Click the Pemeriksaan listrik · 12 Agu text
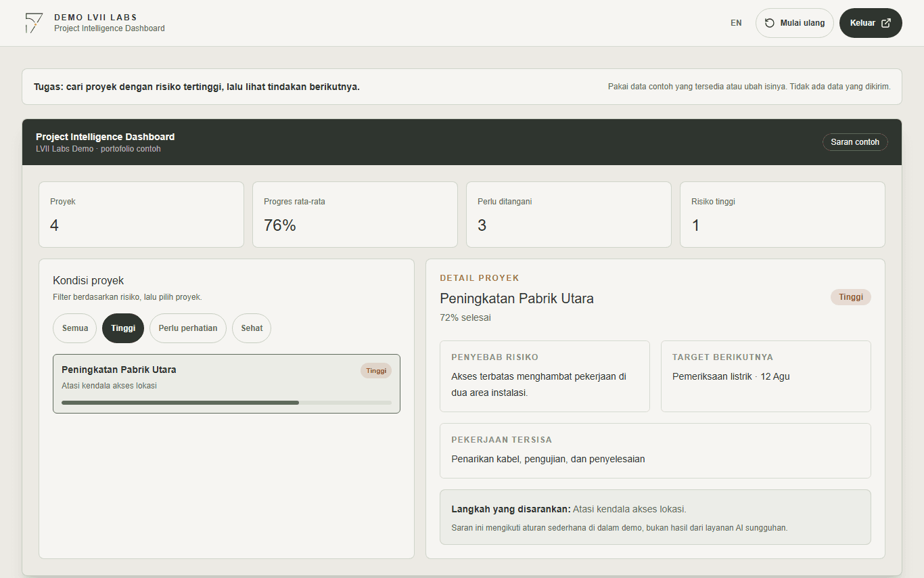 pos(731,376)
